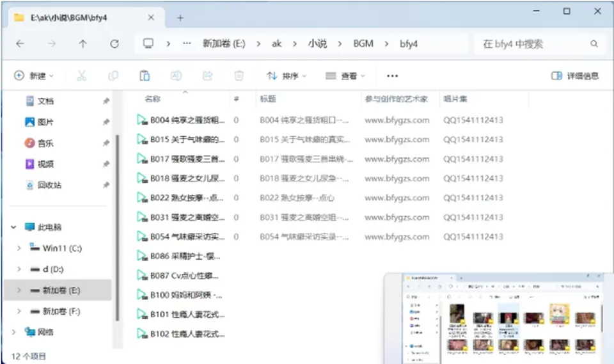
Task: Open the 排序 (Sort) dropdown
Action: [287, 75]
